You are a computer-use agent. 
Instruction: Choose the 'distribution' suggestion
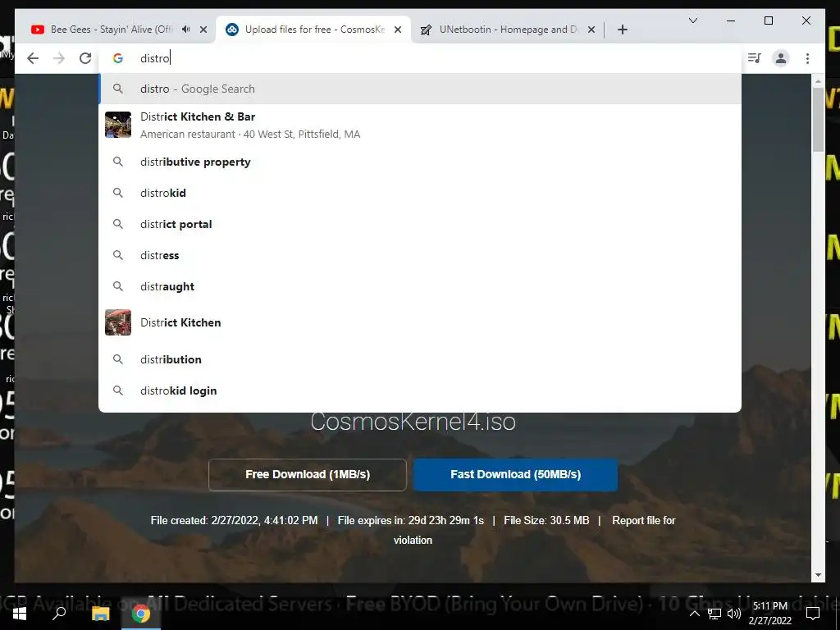pos(420,359)
